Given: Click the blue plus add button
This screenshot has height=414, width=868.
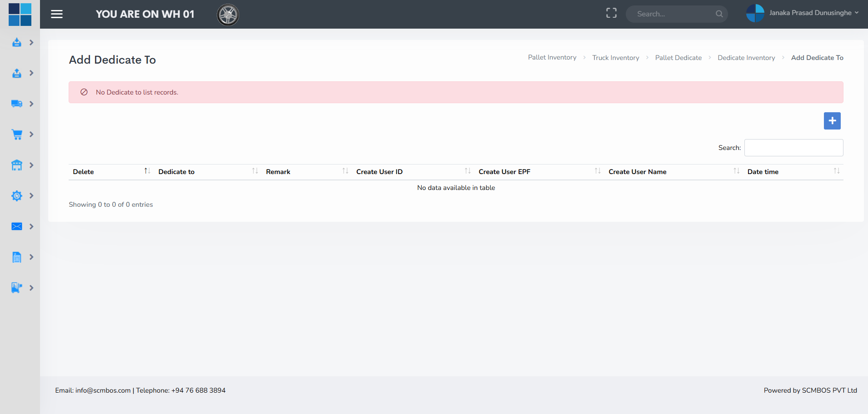Looking at the screenshot, I should 832,121.
